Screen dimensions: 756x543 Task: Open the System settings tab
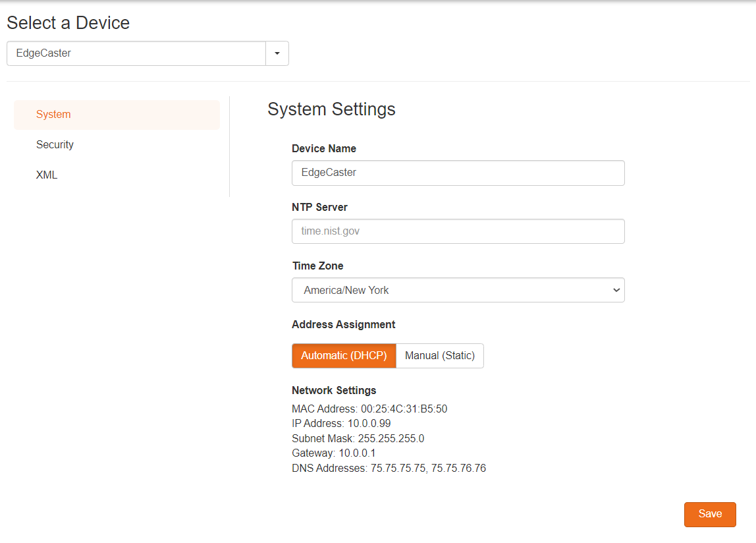117,115
